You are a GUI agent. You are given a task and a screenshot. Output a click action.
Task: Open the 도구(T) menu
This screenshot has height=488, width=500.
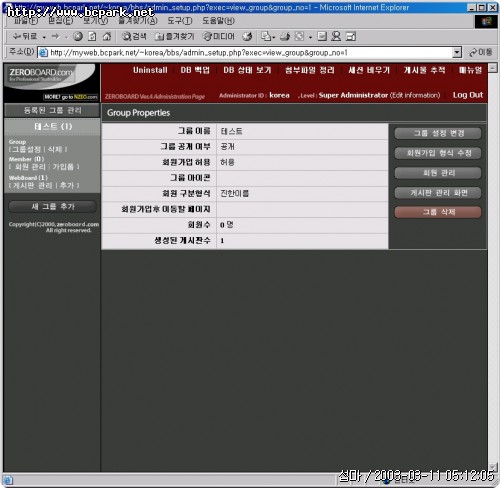tap(180, 21)
